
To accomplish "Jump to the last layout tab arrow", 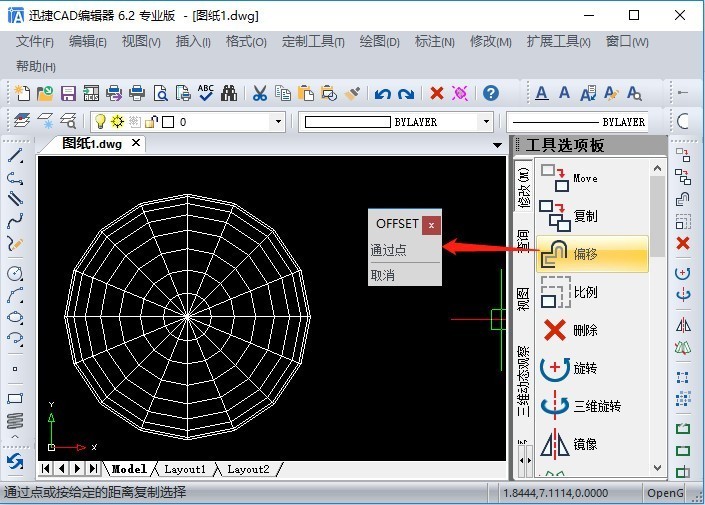I will coord(93,469).
